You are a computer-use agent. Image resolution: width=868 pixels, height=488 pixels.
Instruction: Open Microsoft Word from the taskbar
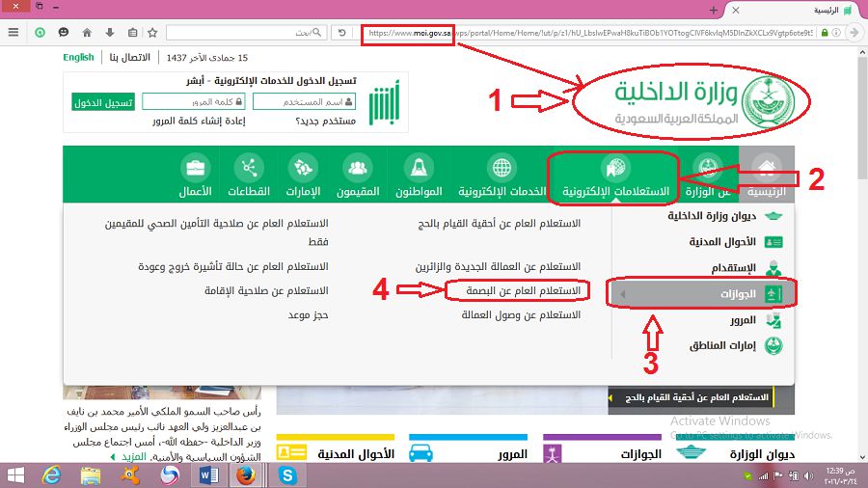click(208, 475)
